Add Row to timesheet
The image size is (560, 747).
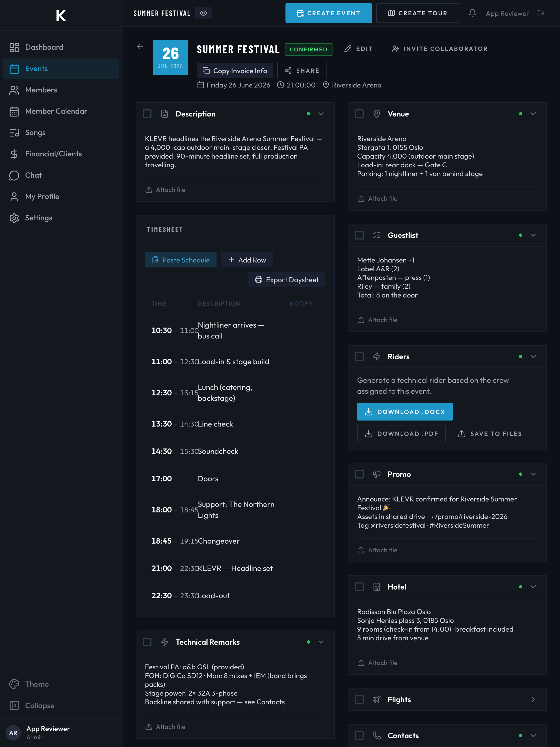click(x=247, y=260)
